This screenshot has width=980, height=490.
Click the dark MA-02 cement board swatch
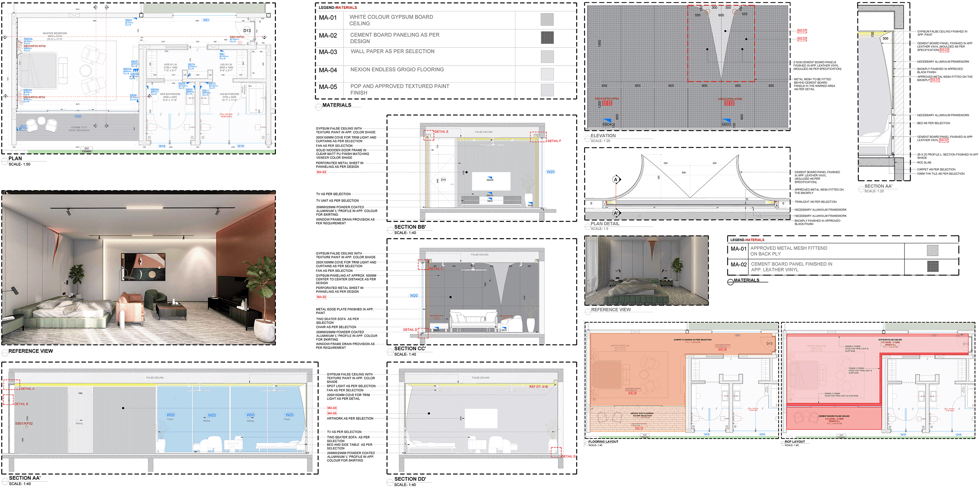click(x=547, y=38)
